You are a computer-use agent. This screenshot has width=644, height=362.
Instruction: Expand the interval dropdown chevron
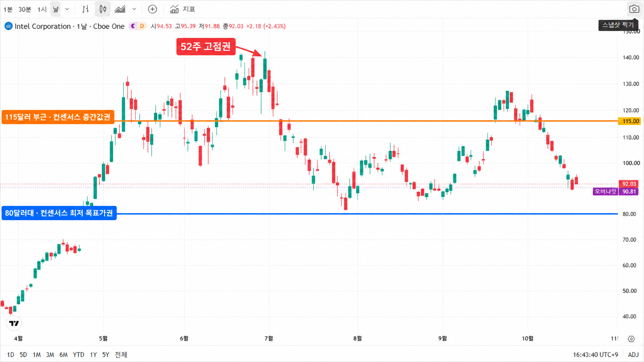(67, 9)
